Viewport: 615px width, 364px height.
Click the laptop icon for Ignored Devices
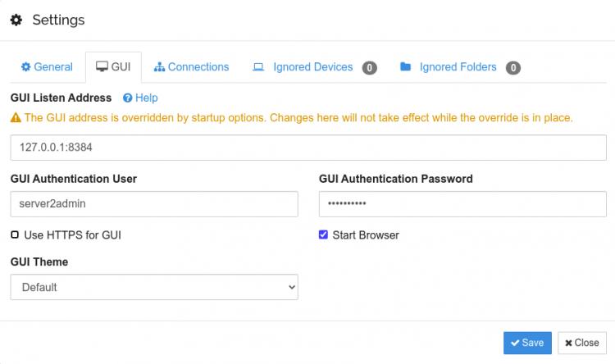pyautogui.click(x=258, y=67)
